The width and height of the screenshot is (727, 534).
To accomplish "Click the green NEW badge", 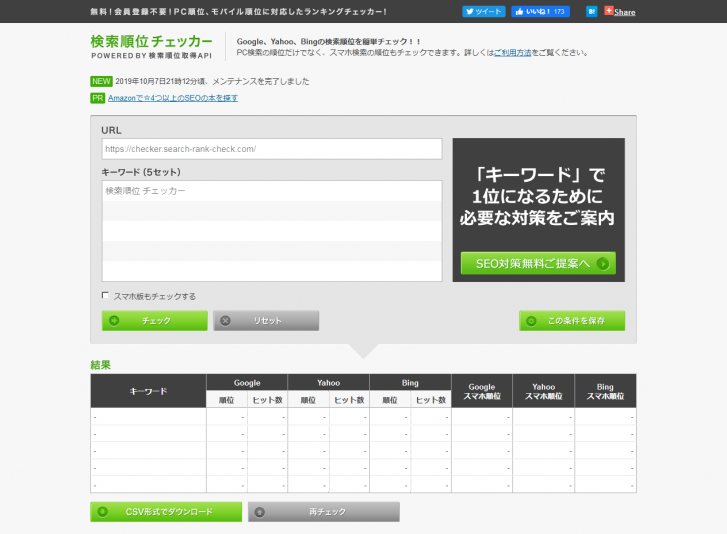I will [x=101, y=82].
